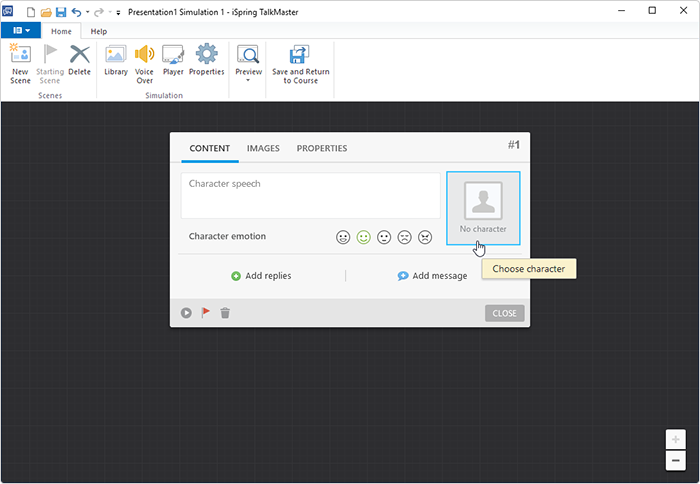The width and height of the screenshot is (700, 484).
Task: Select the green smiling emotion face
Action: [x=363, y=237]
